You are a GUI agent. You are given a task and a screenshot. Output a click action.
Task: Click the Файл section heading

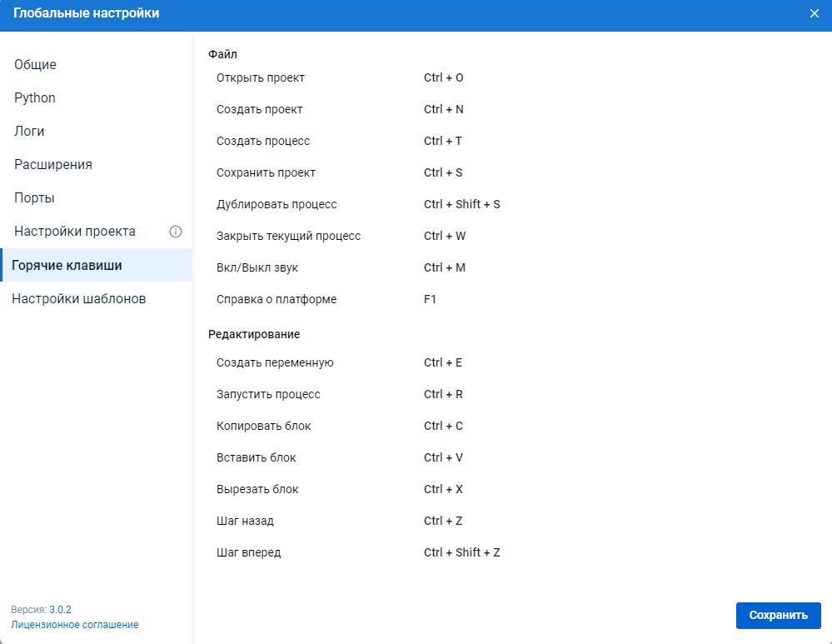tap(223, 54)
